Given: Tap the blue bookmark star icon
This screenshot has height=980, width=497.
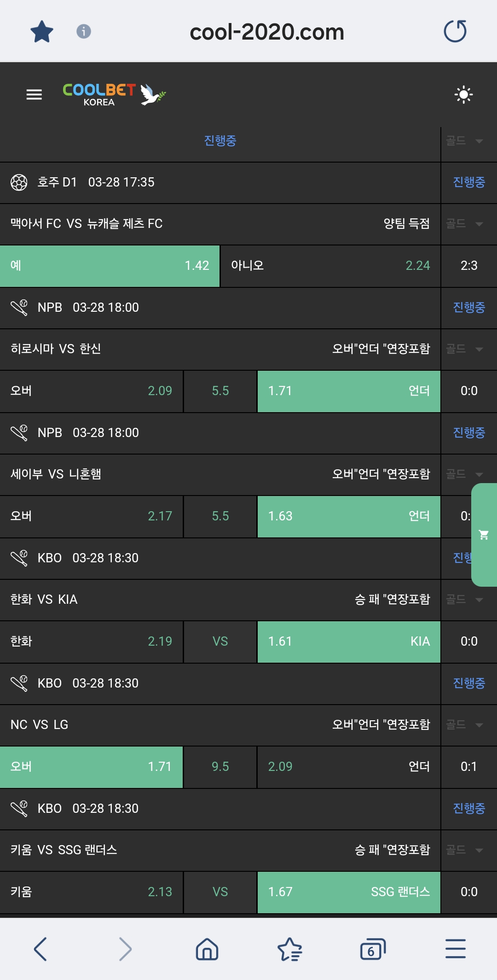Looking at the screenshot, I should [x=42, y=32].
